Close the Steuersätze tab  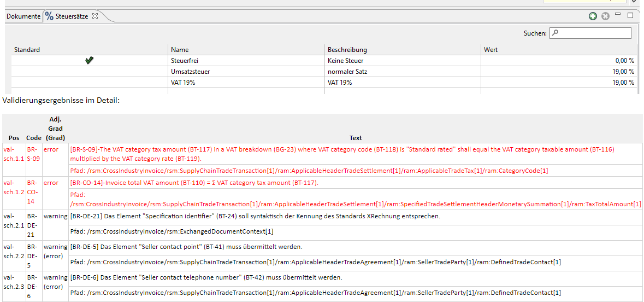(94, 16)
